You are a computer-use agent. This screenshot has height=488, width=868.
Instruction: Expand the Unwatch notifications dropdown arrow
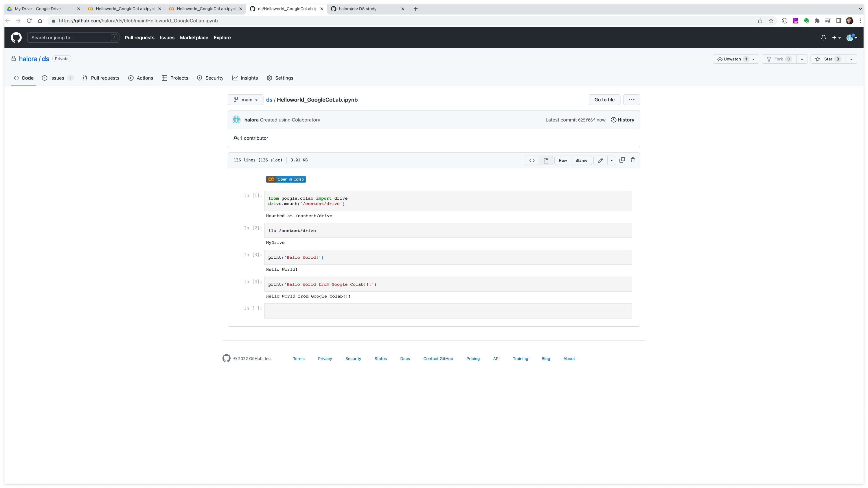click(x=753, y=59)
